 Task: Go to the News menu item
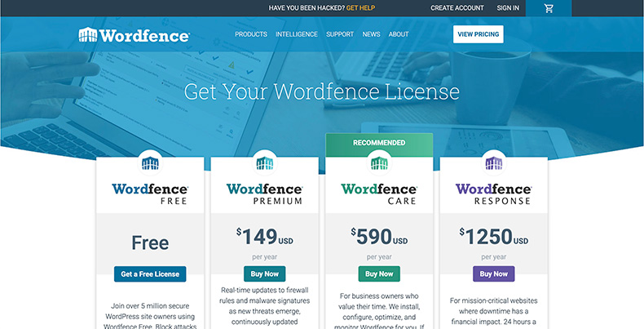pyautogui.click(x=371, y=34)
